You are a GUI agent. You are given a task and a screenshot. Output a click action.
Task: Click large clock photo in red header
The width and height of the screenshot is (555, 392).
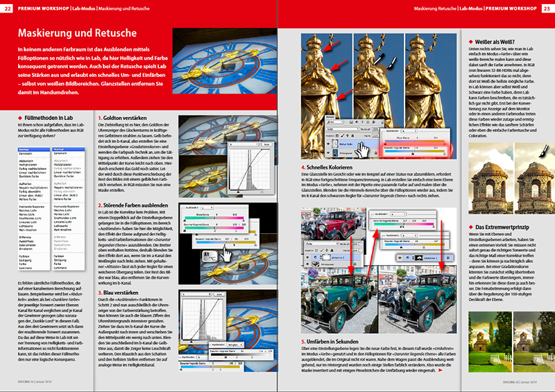[x=225, y=61]
